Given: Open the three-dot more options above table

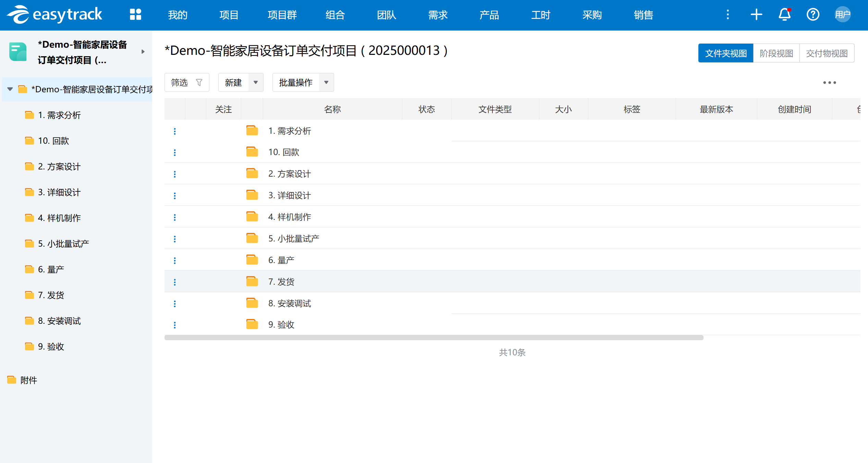Looking at the screenshot, I should (829, 83).
